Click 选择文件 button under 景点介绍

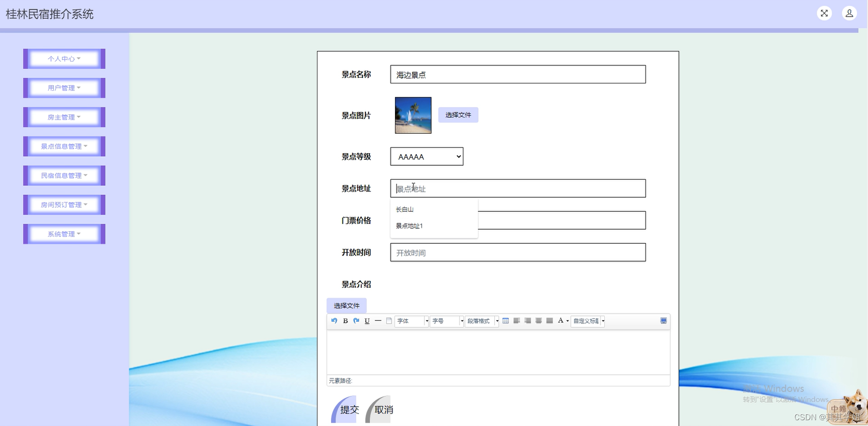(x=347, y=306)
